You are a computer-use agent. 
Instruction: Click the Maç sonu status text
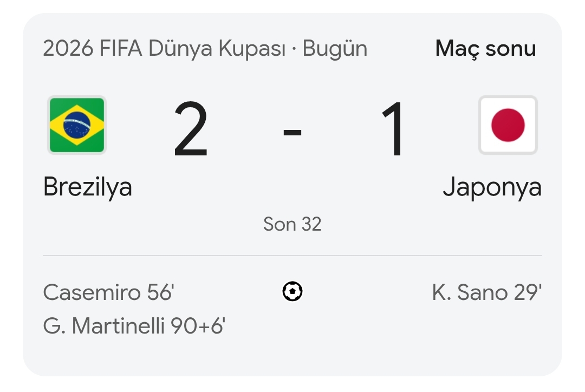[x=486, y=49]
